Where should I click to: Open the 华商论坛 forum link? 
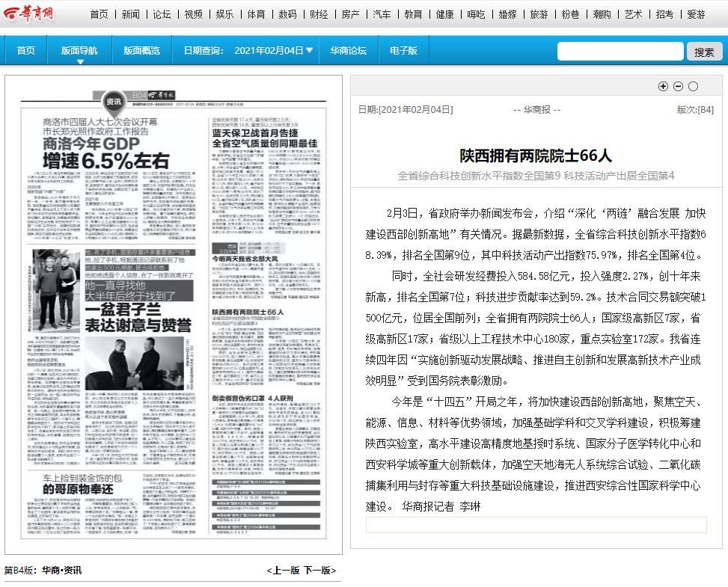pyautogui.click(x=349, y=51)
